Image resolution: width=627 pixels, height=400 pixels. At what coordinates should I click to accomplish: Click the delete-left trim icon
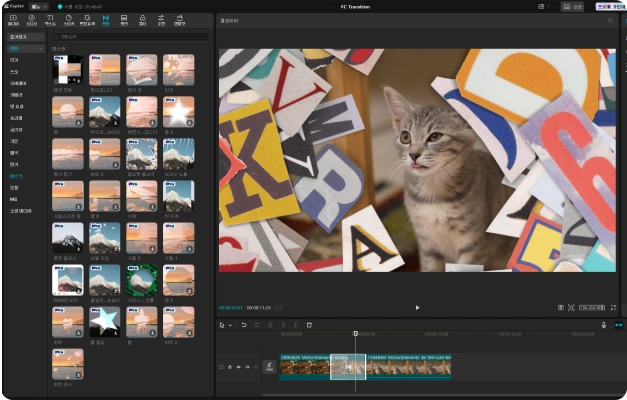[283, 325]
